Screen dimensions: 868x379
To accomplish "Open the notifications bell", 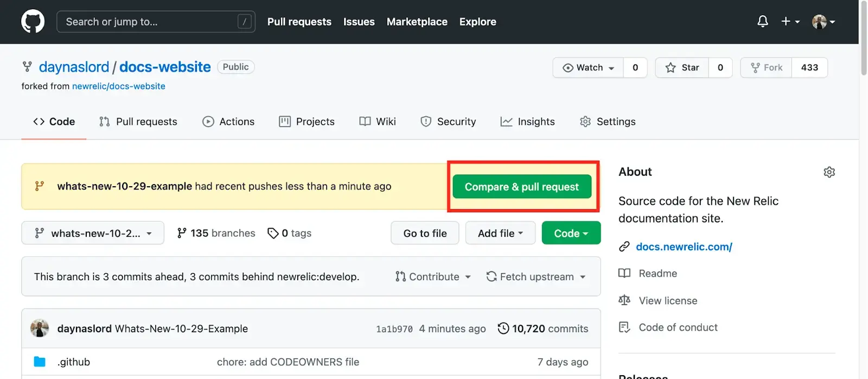I will click(762, 22).
